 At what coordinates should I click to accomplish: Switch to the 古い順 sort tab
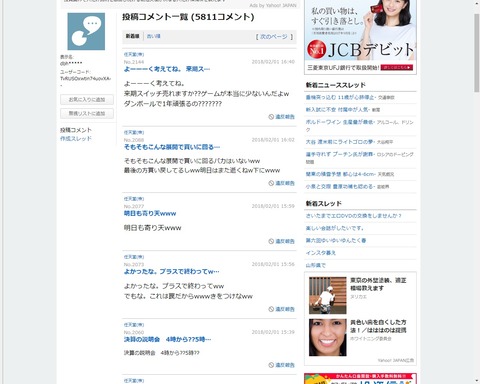pos(154,36)
